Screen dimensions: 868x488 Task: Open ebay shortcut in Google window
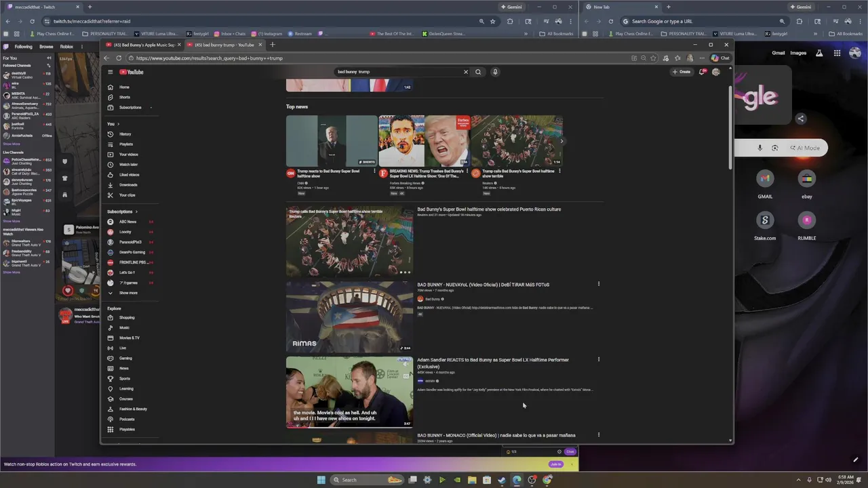tap(806, 184)
